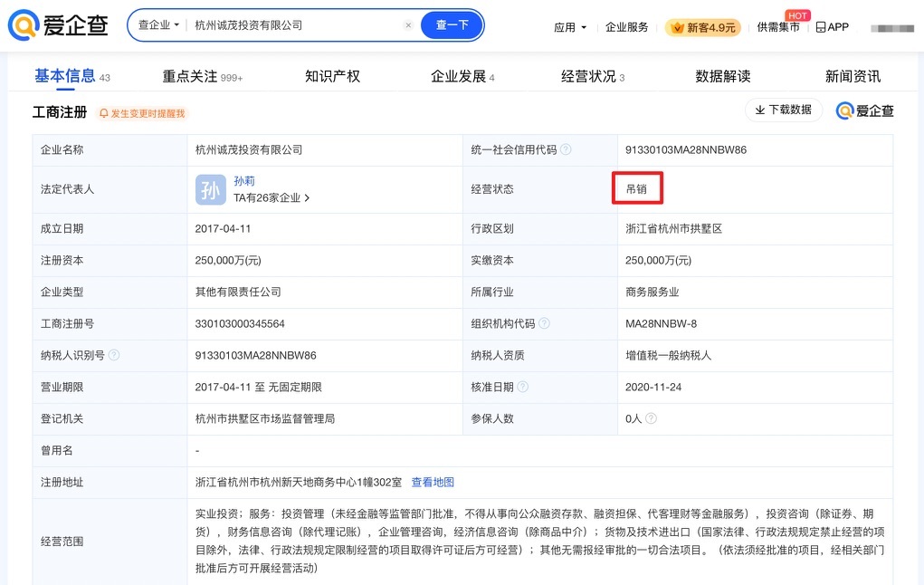This screenshot has width=924, height=585.
Task: Click the 2017-04-11 至 无固定期限 business term
Action: coord(259,388)
